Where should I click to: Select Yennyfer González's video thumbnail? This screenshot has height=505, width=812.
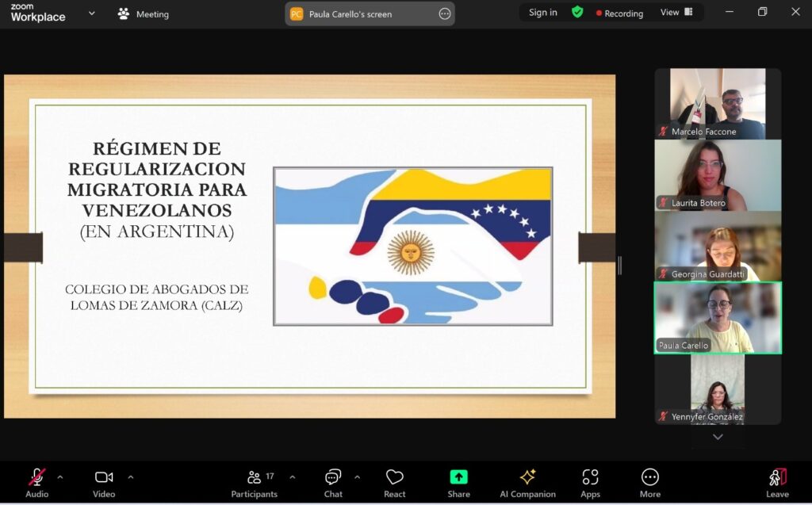click(718, 389)
